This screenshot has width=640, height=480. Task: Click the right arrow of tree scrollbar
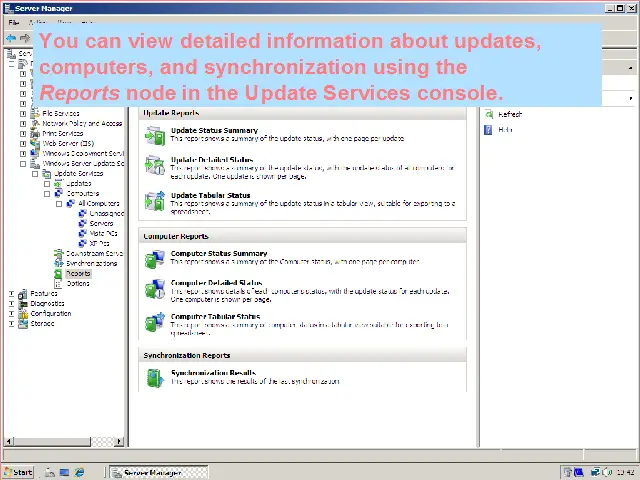click(119, 441)
